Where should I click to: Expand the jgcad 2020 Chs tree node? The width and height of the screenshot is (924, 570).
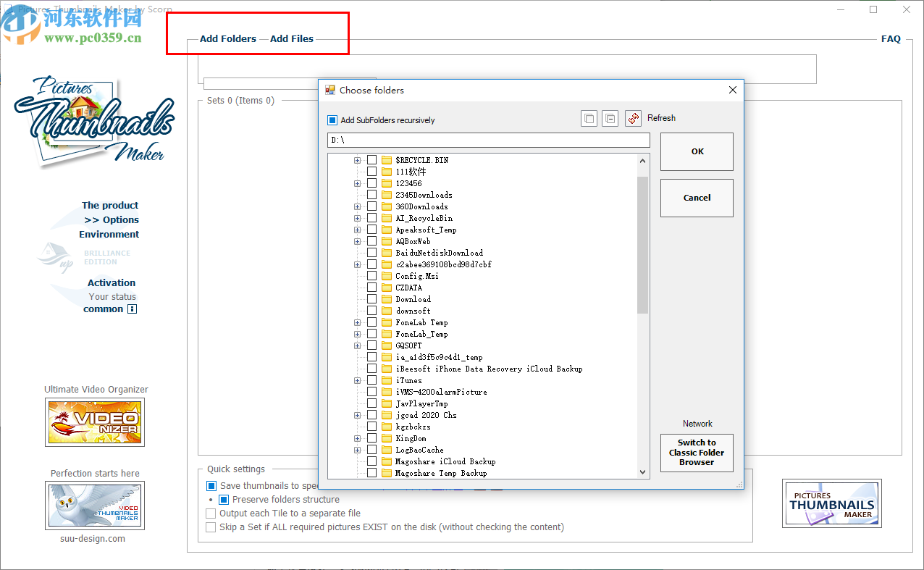click(357, 415)
